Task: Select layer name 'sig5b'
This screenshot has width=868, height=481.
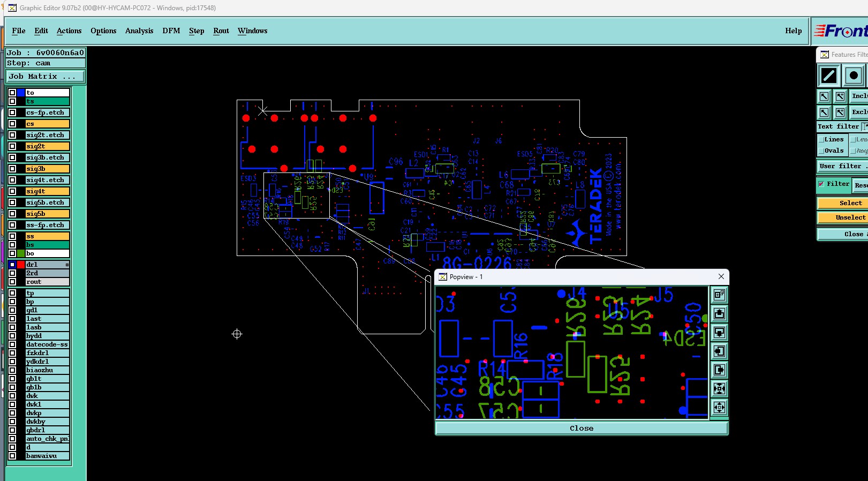Action: pos(48,214)
